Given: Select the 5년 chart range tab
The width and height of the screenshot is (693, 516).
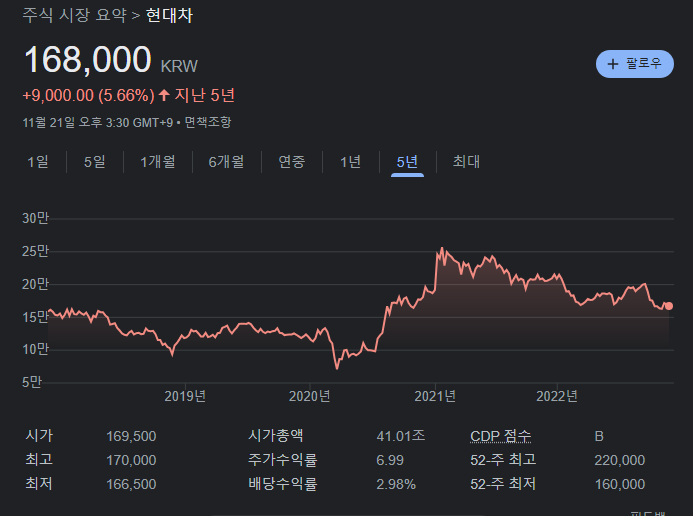Looking at the screenshot, I should click(x=407, y=162).
